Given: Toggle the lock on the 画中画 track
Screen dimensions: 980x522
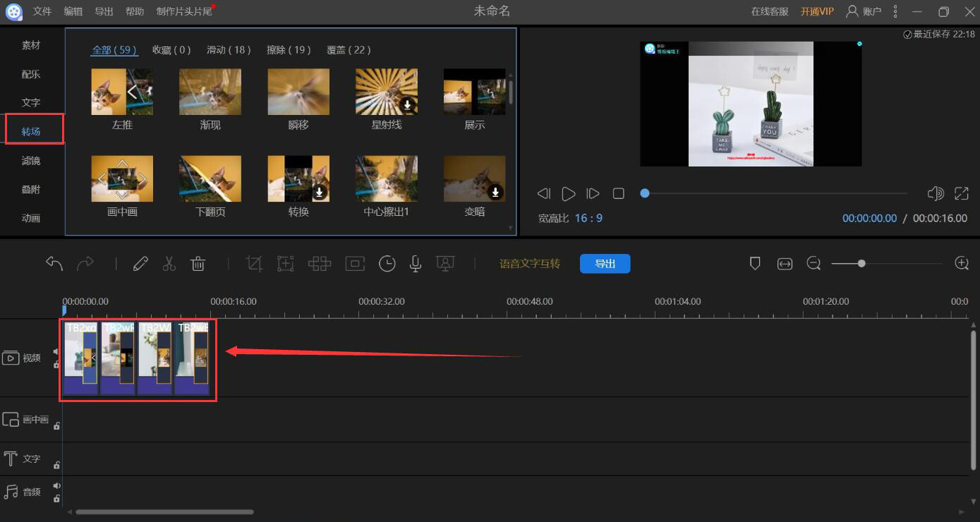Looking at the screenshot, I should [x=56, y=425].
